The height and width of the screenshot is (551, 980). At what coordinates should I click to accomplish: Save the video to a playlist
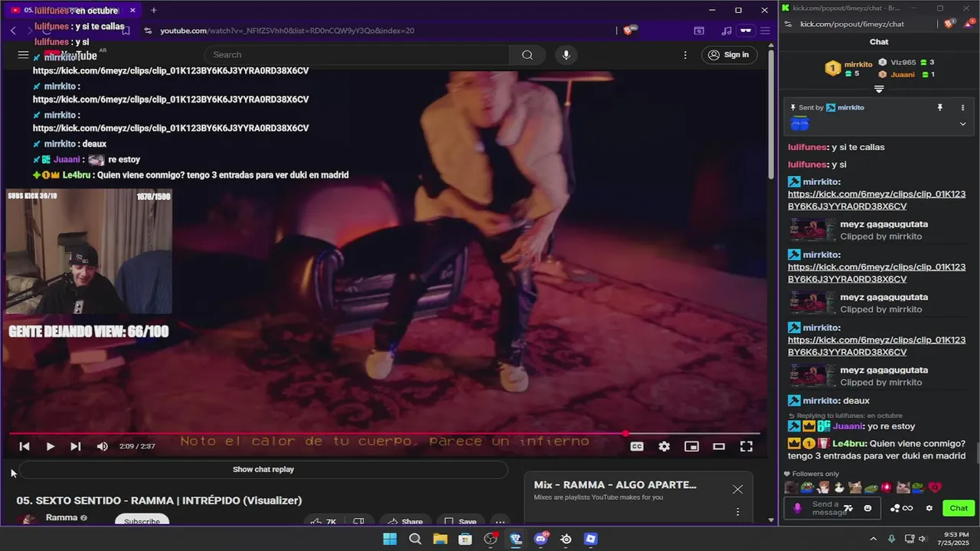(x=460, y=521)
